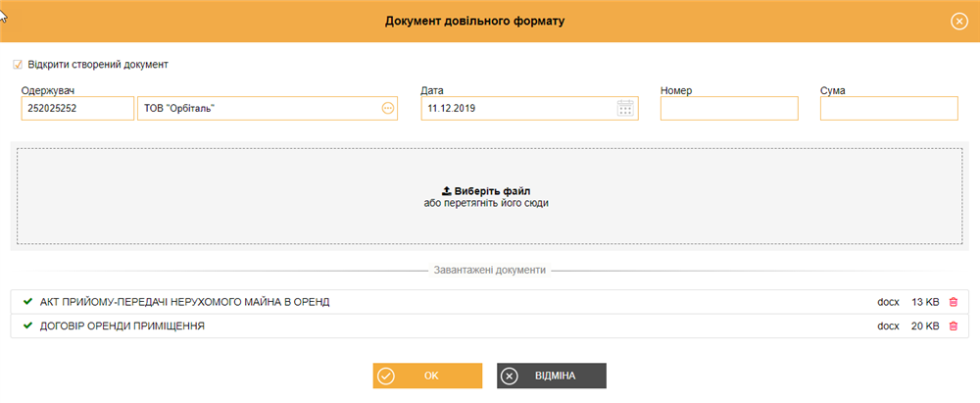This screenshot has width=980, height=403.
Task: Click the recipient code field 252025252
Action: click(77, 108)
